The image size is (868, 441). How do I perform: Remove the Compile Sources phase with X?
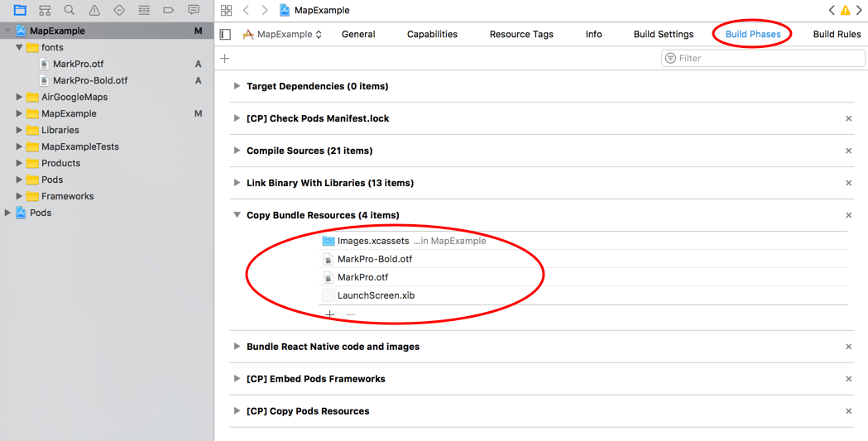[849, 151]
